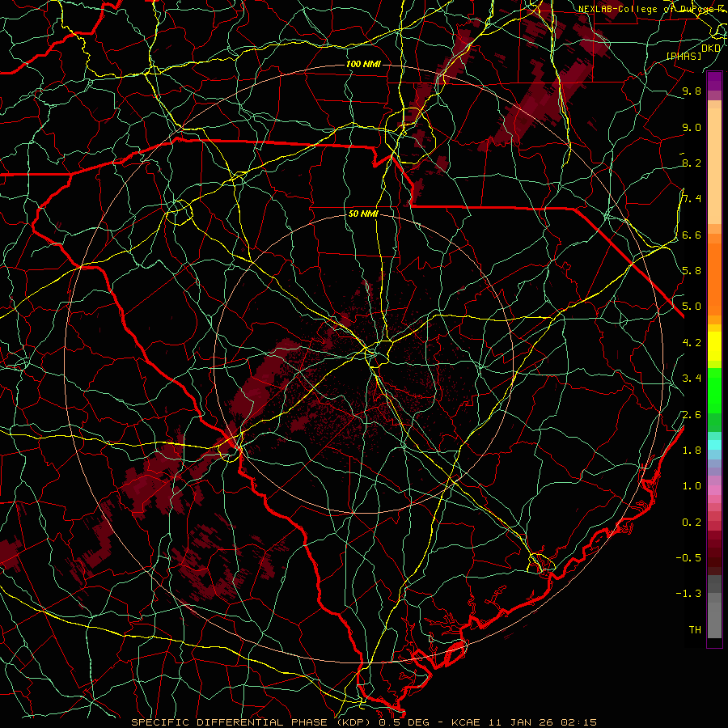Click the "[PHAS]" legend unit label
This screenshot has width=728, height=728.
click(x=684, y=56)
